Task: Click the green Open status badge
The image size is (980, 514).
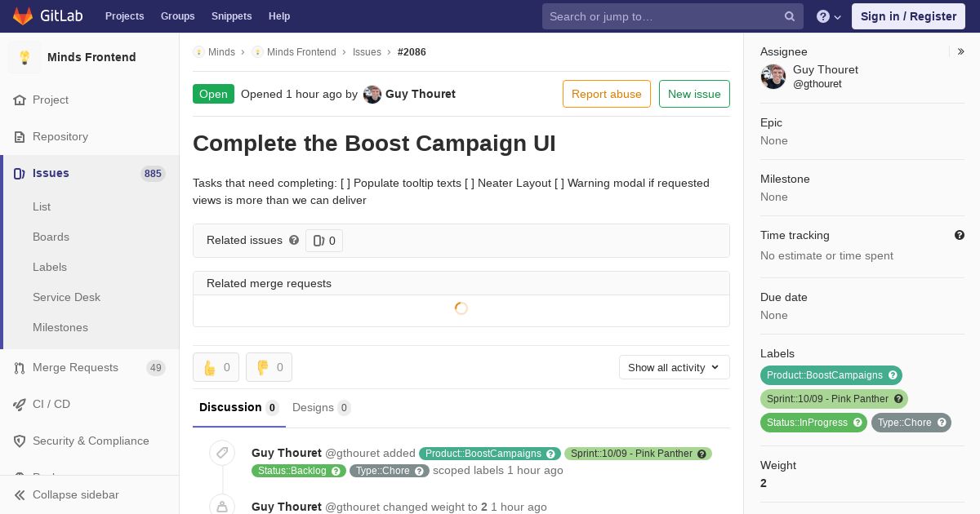Action: point(213,94)
